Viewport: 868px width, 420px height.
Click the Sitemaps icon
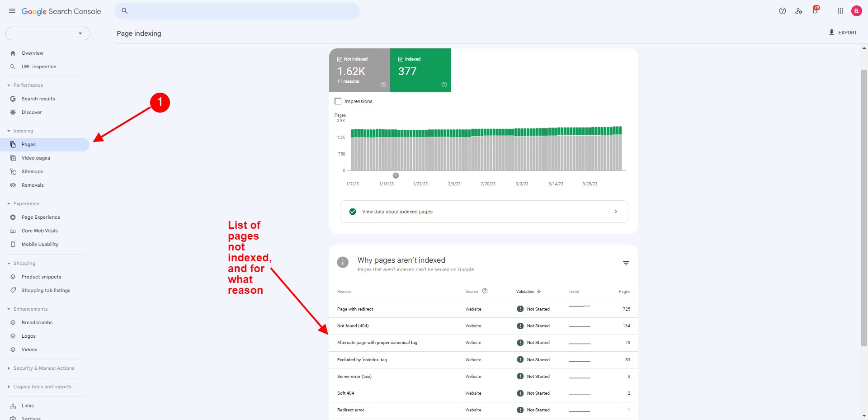click(x=13, y=172)
